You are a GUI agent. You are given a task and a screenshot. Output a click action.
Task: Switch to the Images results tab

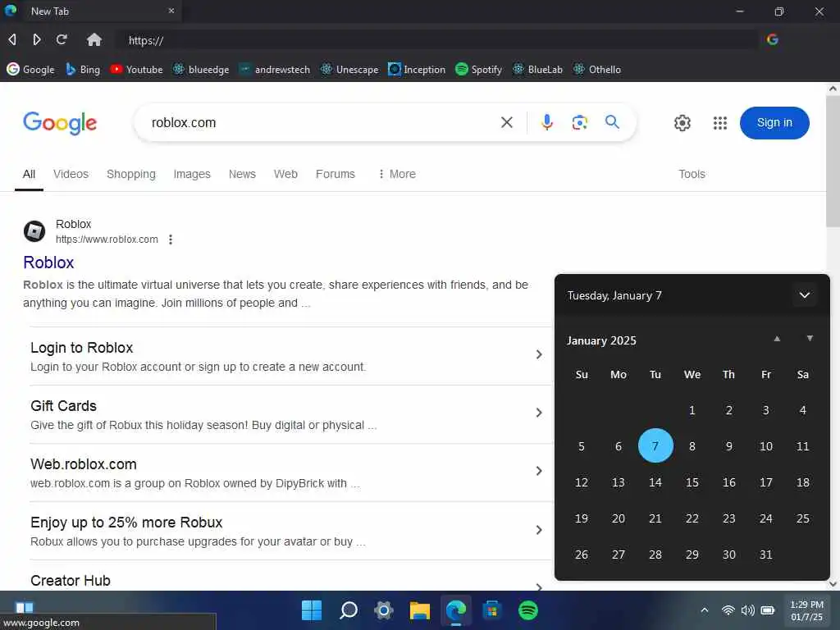[192, 174]
